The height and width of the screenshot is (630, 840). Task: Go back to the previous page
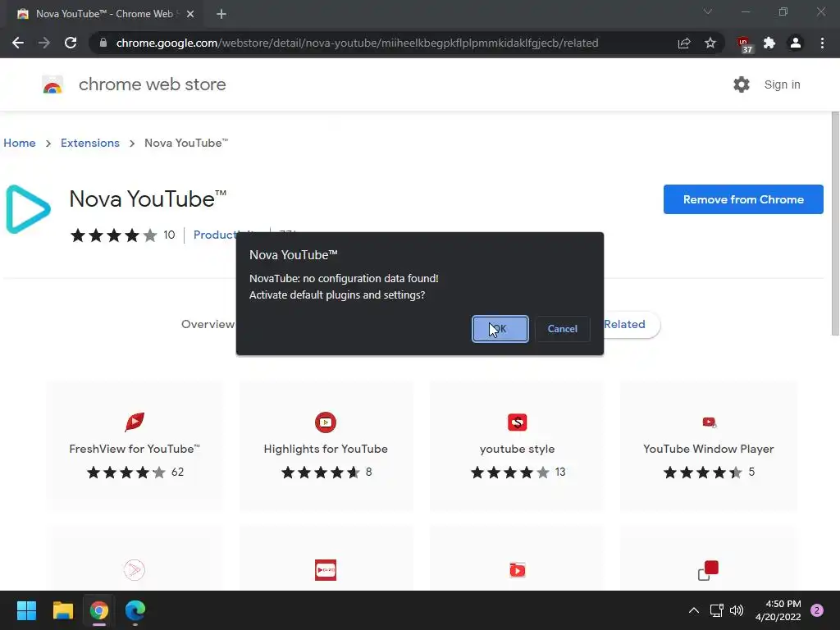pos(18,43)
